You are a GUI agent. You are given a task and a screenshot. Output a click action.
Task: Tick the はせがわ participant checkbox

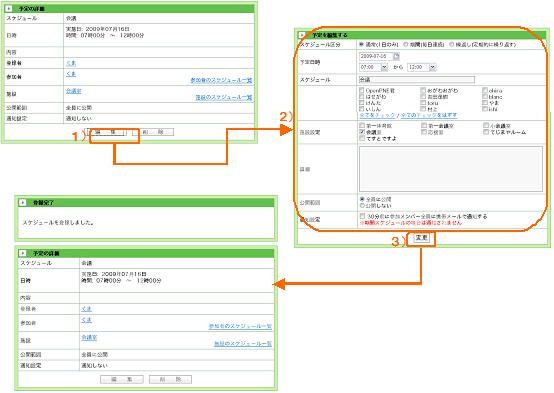[361, 96]
